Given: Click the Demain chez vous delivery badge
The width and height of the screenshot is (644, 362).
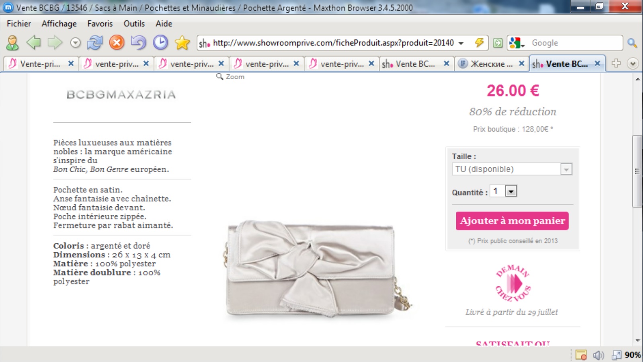Looking at the screenshot, I should [x=513, y=283].
